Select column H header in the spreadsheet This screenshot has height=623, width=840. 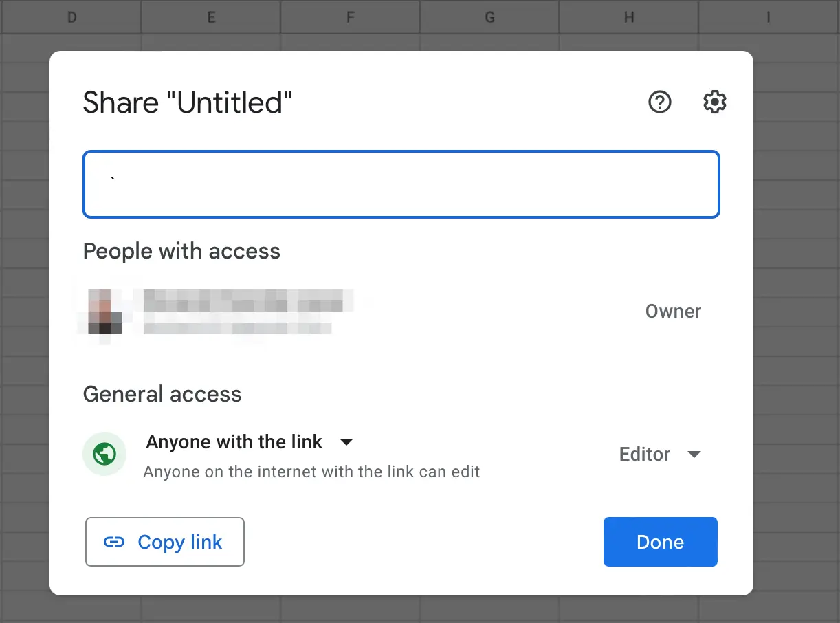(629, 17)
